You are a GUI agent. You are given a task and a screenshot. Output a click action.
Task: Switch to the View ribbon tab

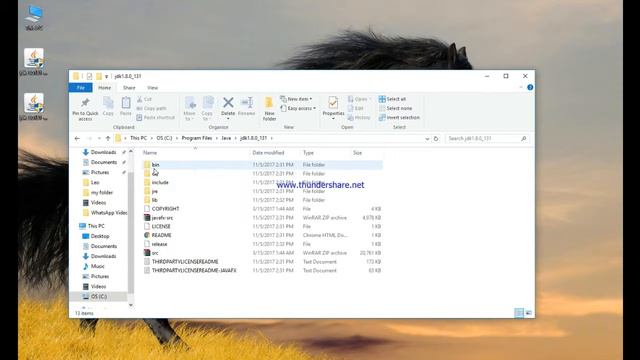coord(152,88)
